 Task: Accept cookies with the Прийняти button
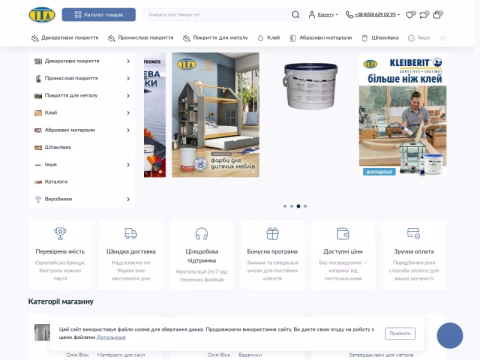coord(400,333)
